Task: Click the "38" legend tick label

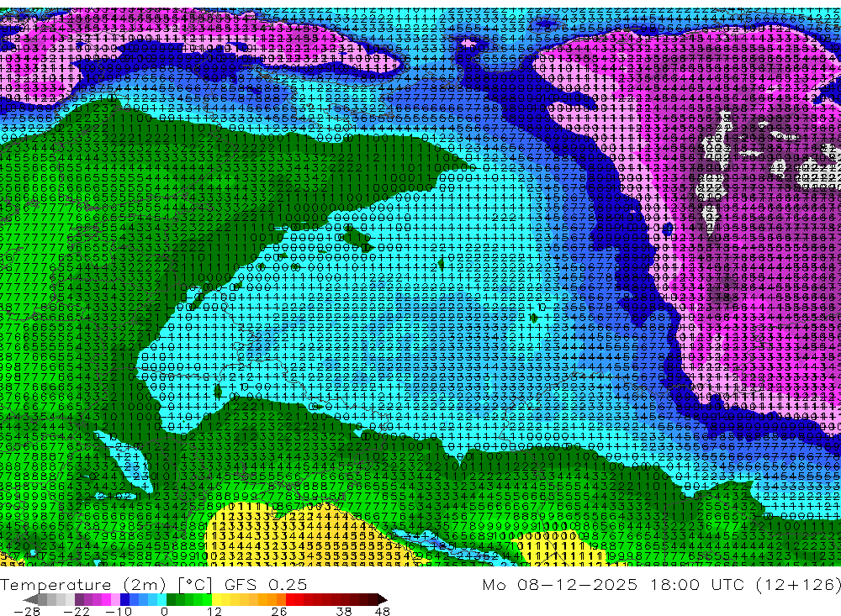Action: click(344, 612)
